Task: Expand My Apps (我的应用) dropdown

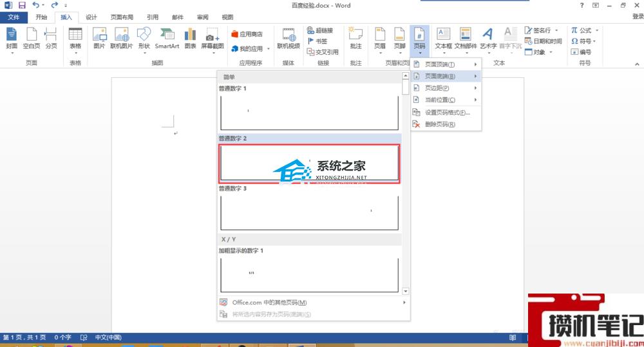Action: (x=269, y=49)
